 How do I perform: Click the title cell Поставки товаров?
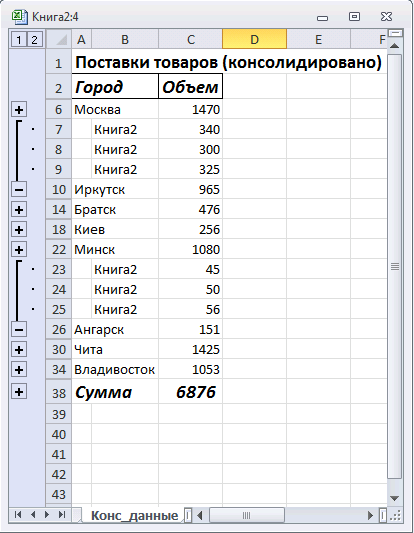tap(228, 62)
